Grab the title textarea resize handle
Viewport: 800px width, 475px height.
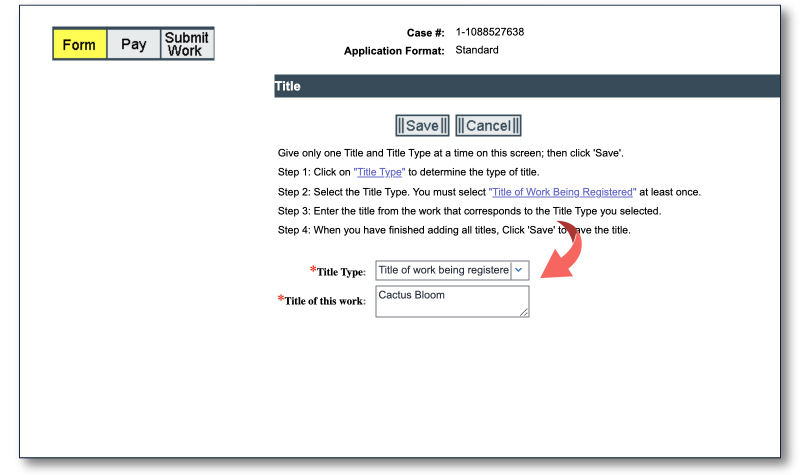(x=524, y=313)
